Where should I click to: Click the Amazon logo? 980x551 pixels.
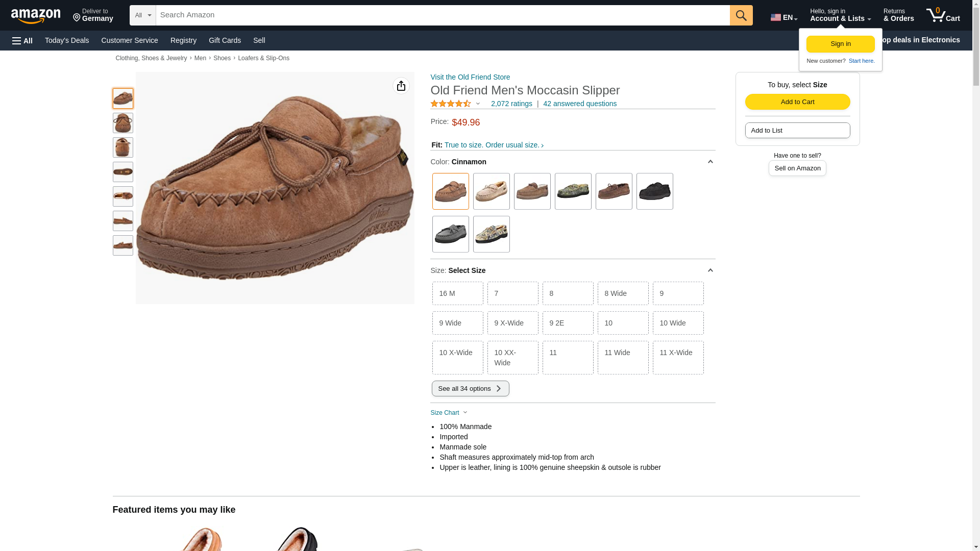[x=36, y=16]
